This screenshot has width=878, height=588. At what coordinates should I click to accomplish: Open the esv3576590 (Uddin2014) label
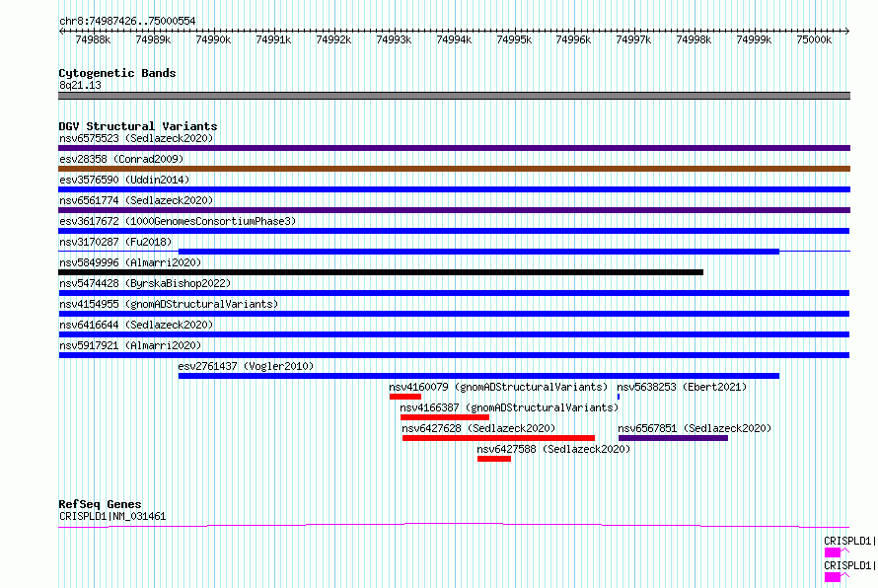tap(124, 180)
